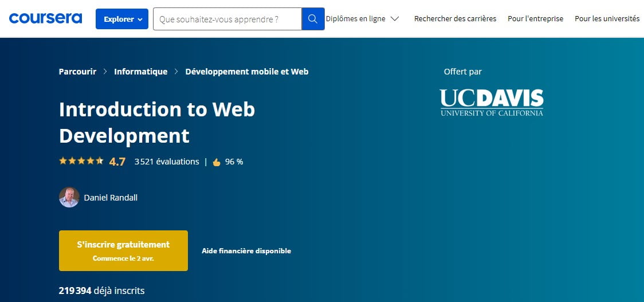Open Daniel Randall's profile photo

[x=69, y=198]
